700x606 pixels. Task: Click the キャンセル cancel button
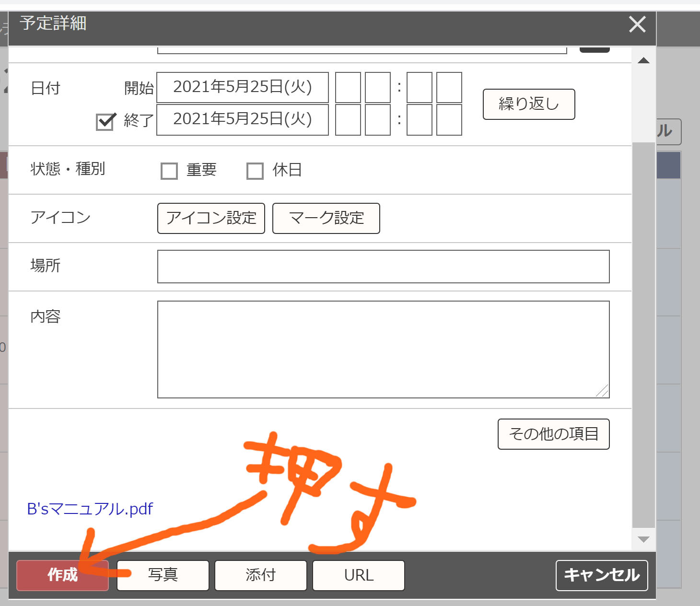point(601,575)
